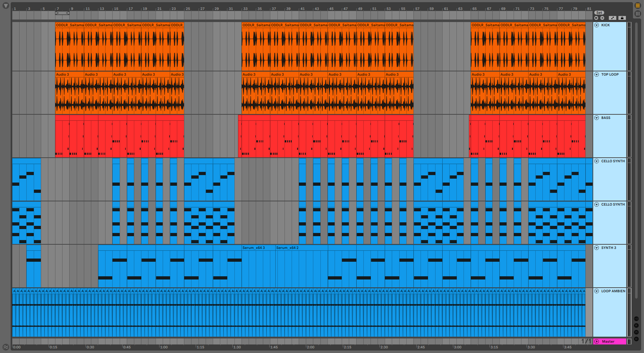Unfold the TOP LOOP track
This screenshot has width=644, height=353.
click(597, 75)
